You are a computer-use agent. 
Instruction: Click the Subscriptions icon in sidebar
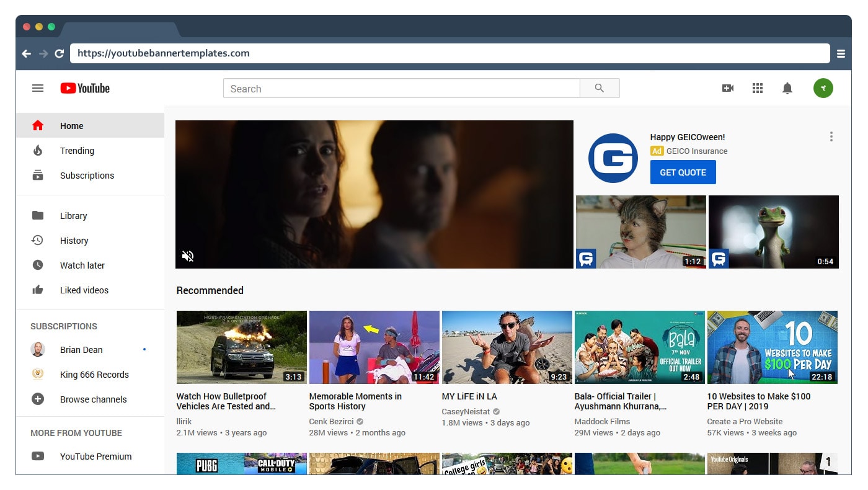[38, 175]
